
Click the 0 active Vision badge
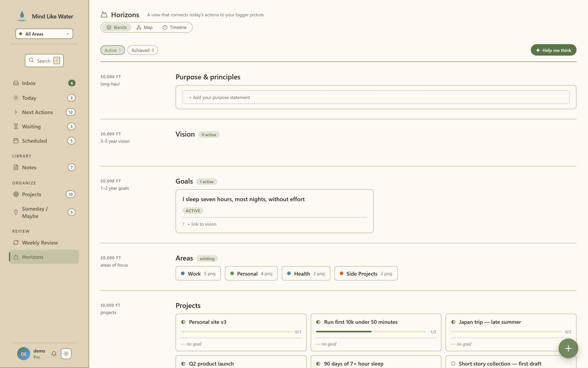click(209, 135)
